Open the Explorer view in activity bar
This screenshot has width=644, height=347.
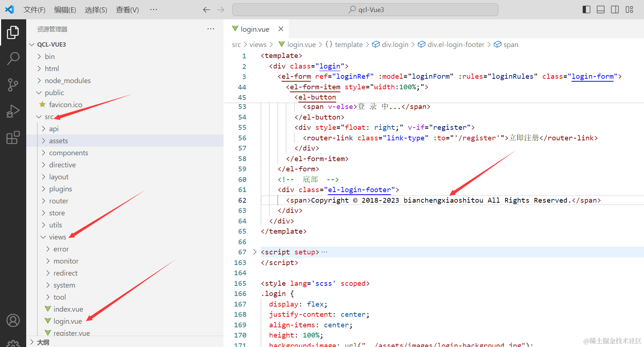tap(13, 32)
